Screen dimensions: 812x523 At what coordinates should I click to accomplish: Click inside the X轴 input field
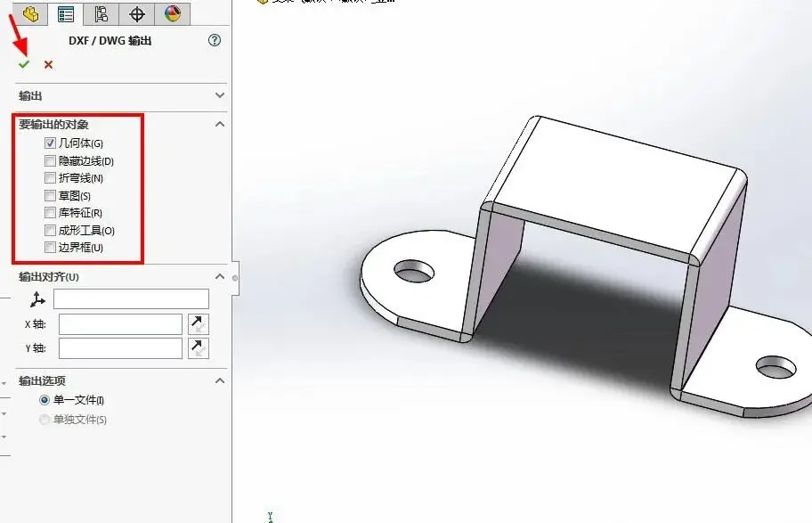tap(120, 323)
